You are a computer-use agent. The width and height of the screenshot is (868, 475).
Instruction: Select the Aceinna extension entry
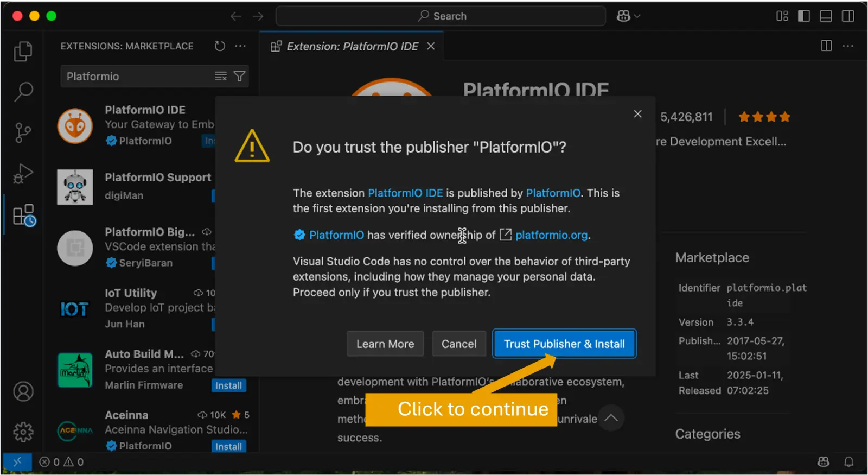(x=152, y=430)
